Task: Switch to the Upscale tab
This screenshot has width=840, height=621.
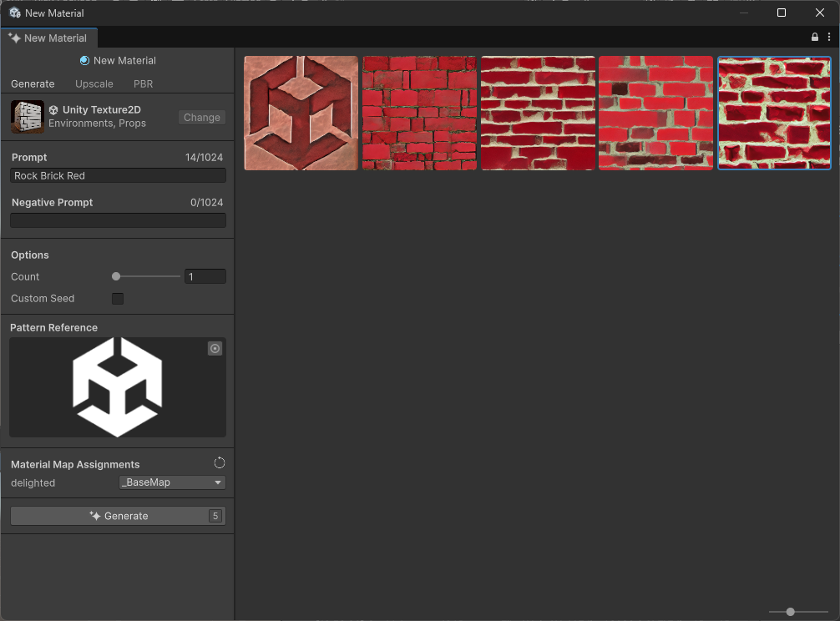Action: 94,84
